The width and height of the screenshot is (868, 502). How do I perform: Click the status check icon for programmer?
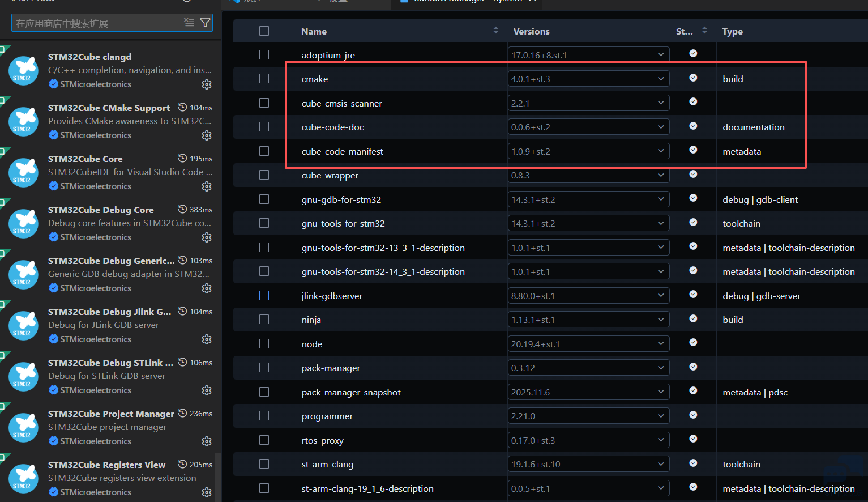pyautogui.click(x=693, y=415)
